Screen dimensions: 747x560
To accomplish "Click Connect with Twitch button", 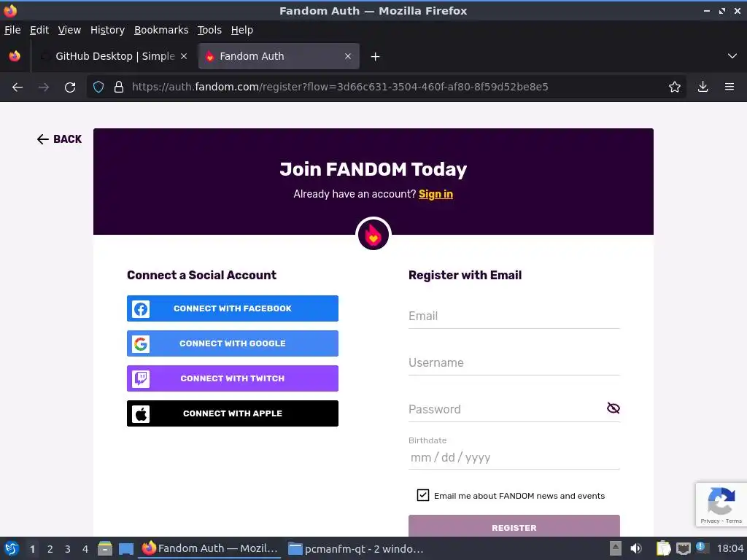I will tap(233, 378).
